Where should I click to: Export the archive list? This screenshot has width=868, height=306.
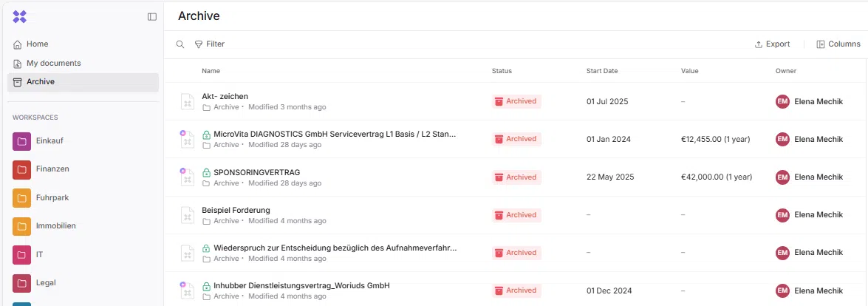pyautogui.click(x=772, y=44)
